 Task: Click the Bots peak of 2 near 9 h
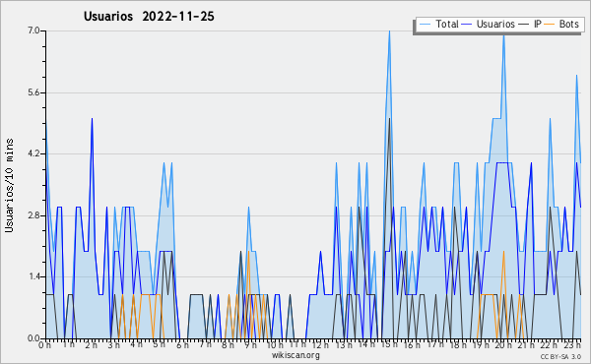(248, 252)
